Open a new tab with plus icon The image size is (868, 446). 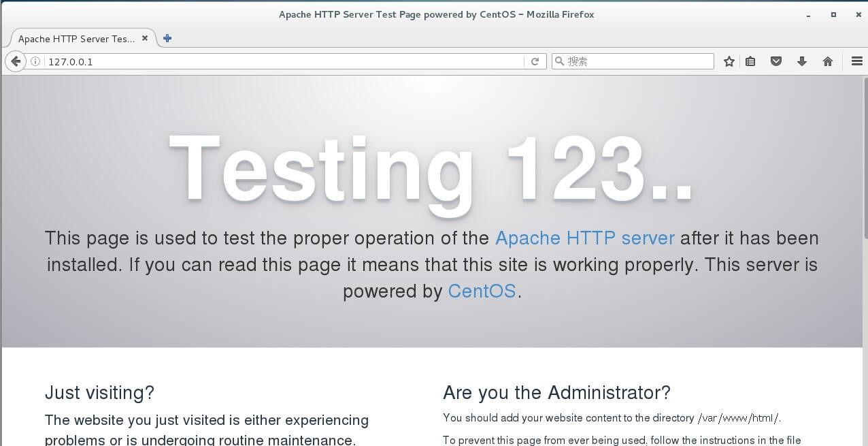tap(167, 38)
